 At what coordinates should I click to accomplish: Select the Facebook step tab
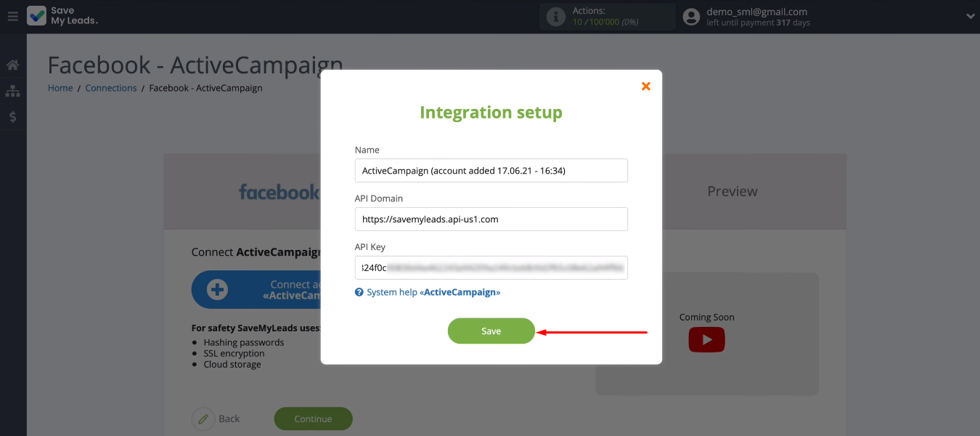(279, 192)
